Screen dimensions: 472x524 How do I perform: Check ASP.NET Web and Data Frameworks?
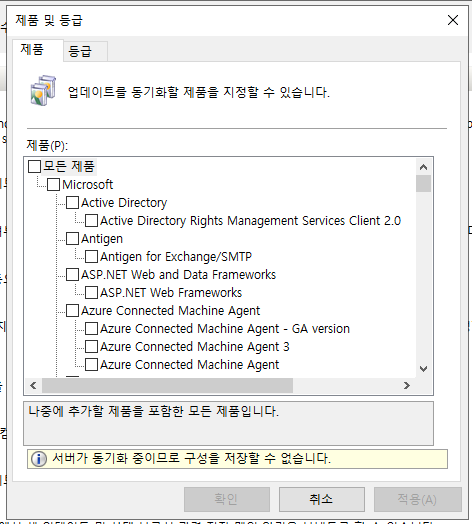click(x=72, y=275)
